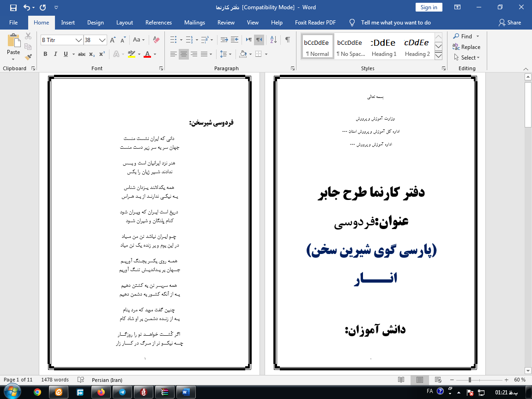
Task: Open the Sort dialog
Action: click(x=273, y=40)
